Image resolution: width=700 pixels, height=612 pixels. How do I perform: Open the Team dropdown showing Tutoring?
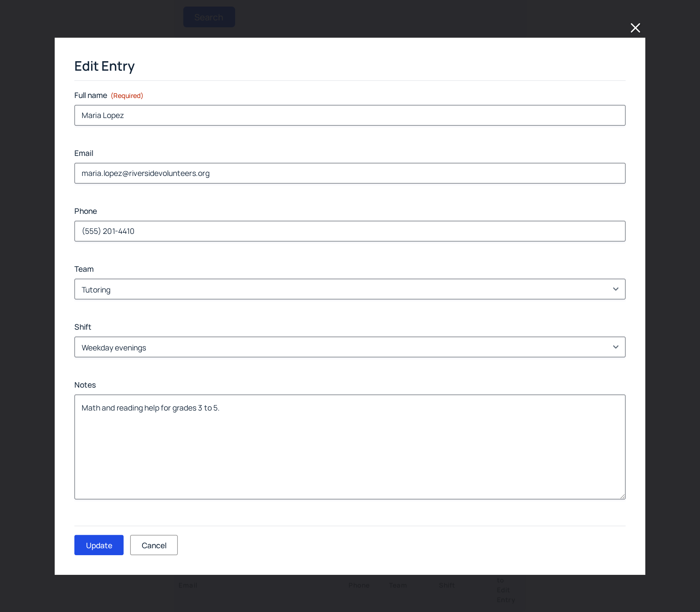pyautogui.click(x=350, y=289)
